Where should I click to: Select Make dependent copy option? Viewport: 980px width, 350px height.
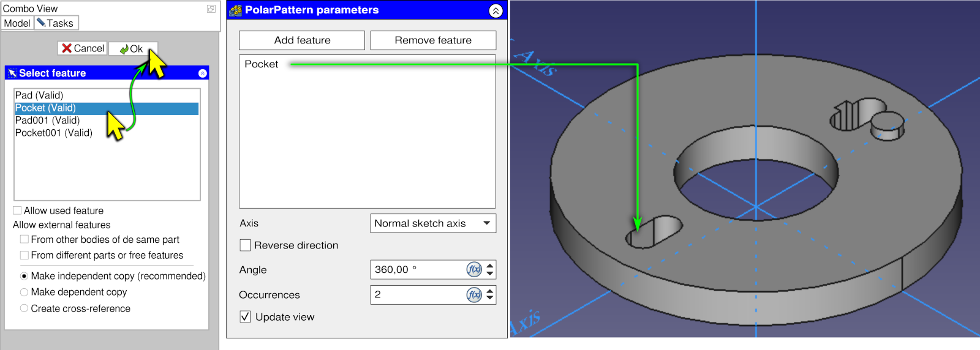(24, 292)
